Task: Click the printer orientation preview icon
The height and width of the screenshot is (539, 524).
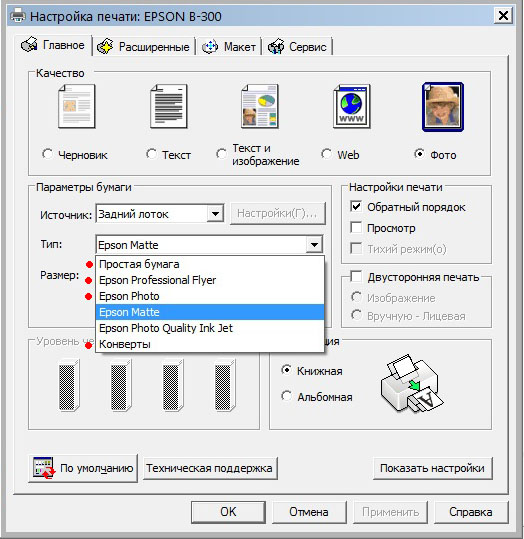Action: 412,384
